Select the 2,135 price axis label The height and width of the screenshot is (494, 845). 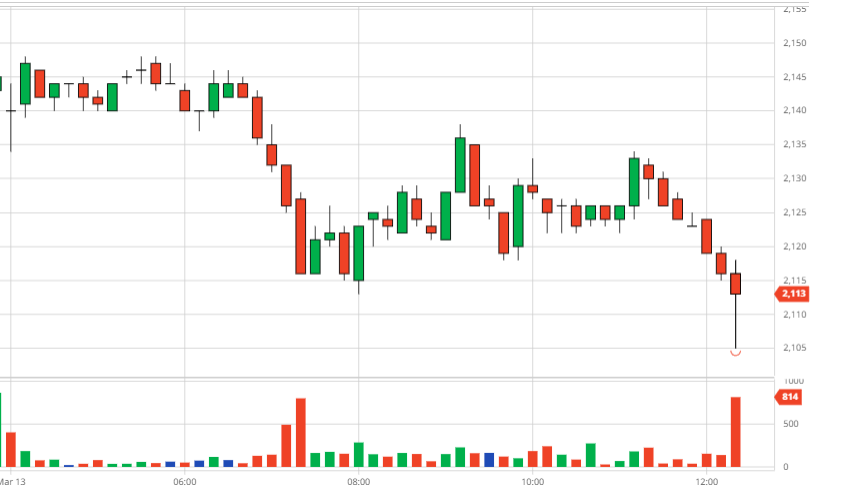click(x=794, y=144)
